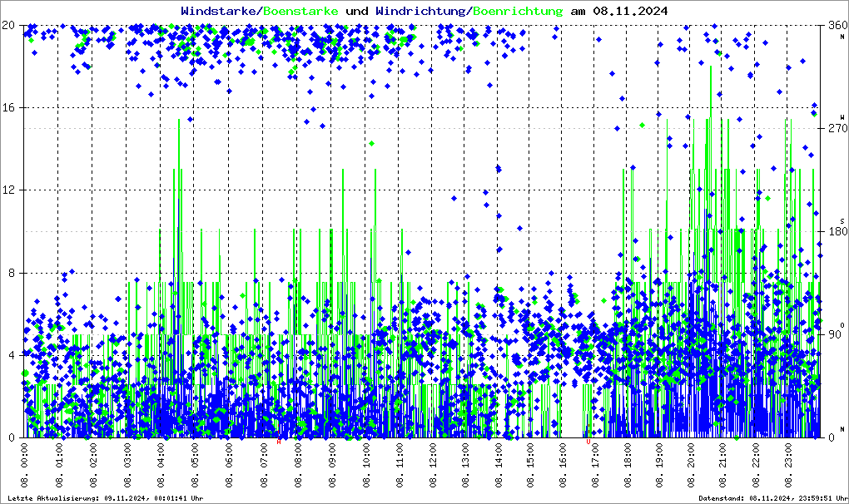Click the '16' value on the left axis
Screen dimensions: 849x504
[x=11, y=107]
